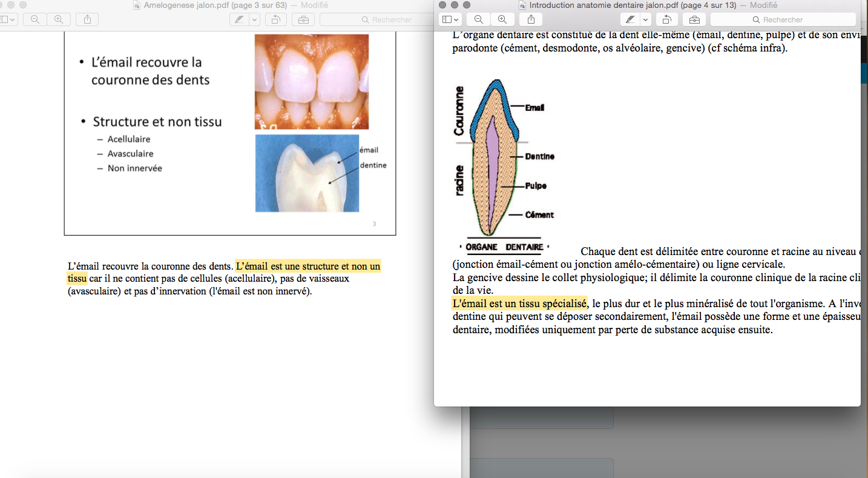
Task: Rotate the Introduction anatomie dentaire page
Action: [666, 19]
